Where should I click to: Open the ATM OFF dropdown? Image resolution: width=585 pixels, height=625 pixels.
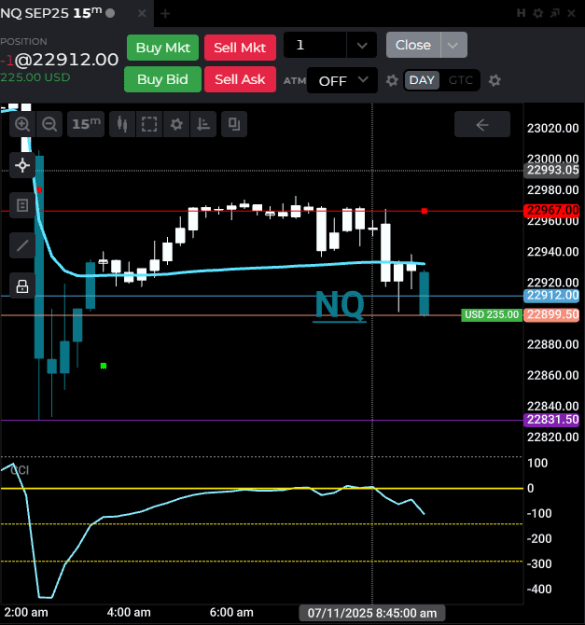click(x=342, y=81)
